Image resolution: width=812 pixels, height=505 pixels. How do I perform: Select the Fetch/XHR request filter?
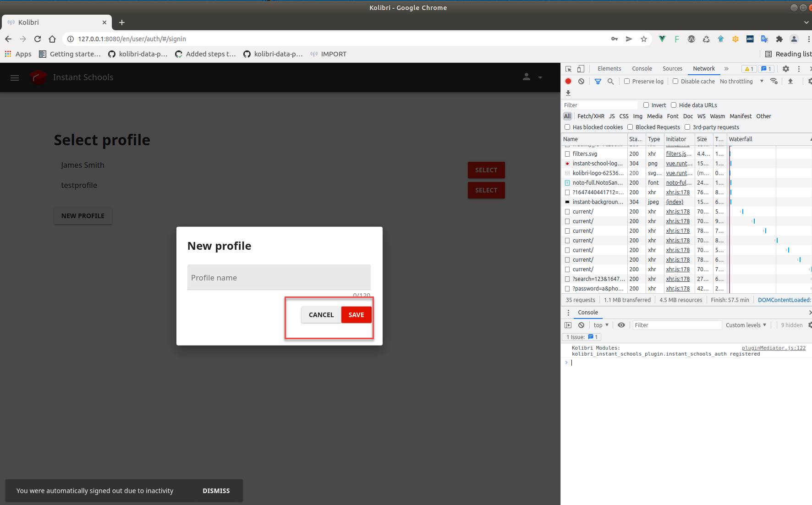click(591, 116)
